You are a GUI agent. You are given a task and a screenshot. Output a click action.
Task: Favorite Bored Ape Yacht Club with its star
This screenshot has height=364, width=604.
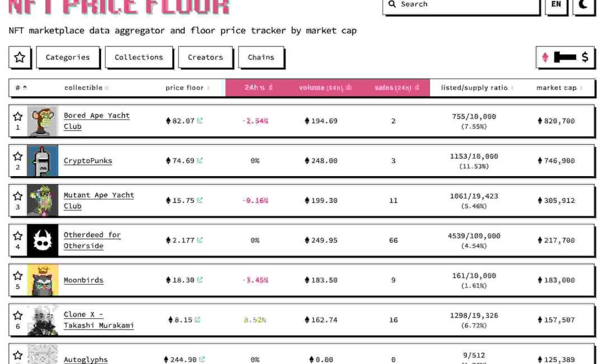coord(18,116)
